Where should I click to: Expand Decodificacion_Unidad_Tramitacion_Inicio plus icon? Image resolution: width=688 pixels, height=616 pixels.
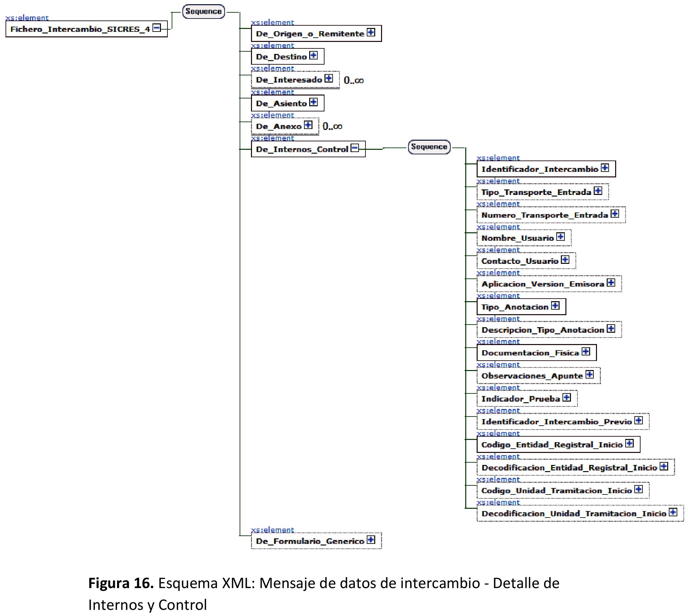[673, 512]
